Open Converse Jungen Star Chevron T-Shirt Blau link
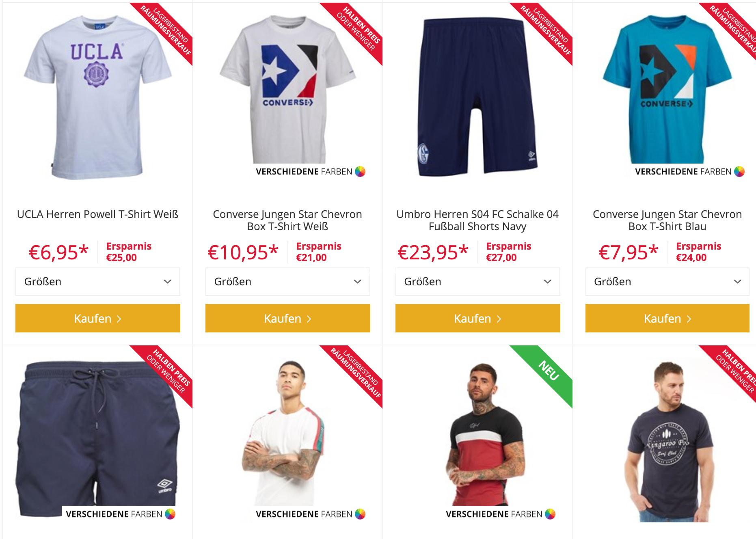Viewport: 756px width, 539px height. [667, 220]
